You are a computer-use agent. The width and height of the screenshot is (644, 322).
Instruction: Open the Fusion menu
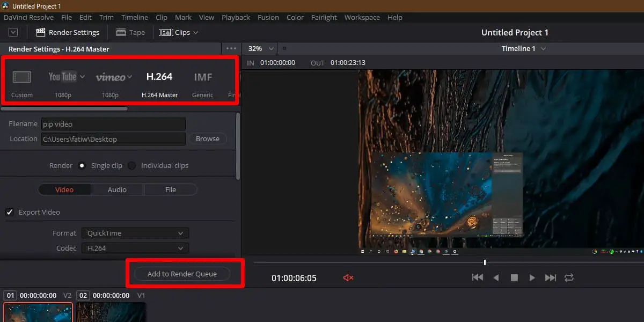268,17
